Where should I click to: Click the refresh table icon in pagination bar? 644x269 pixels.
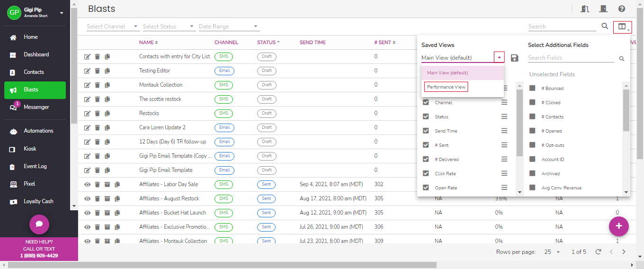tap(598, 252)
